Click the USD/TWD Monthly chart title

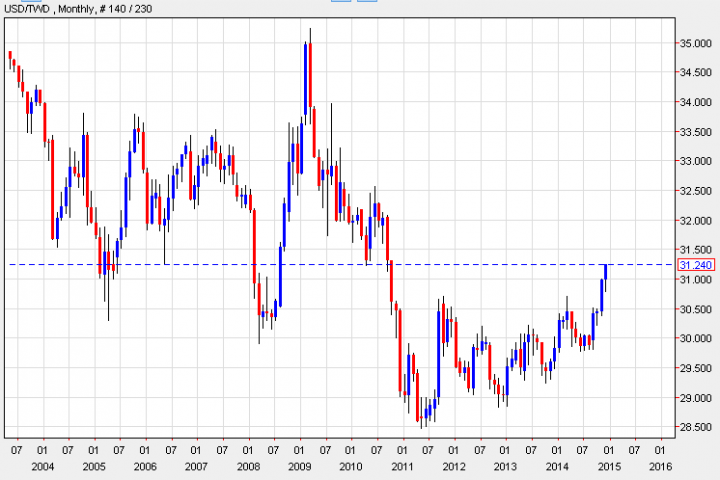pyautogui.click(x=78, y=9)
